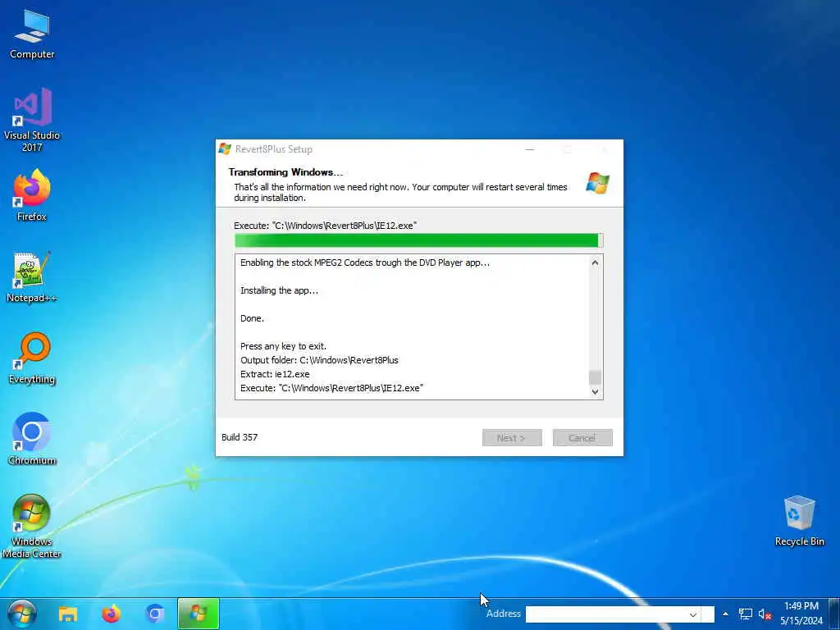This screenshot has height=630, width=840.
Task: Click the log scrollbar thumb
Action: click(x=595, y=377)
